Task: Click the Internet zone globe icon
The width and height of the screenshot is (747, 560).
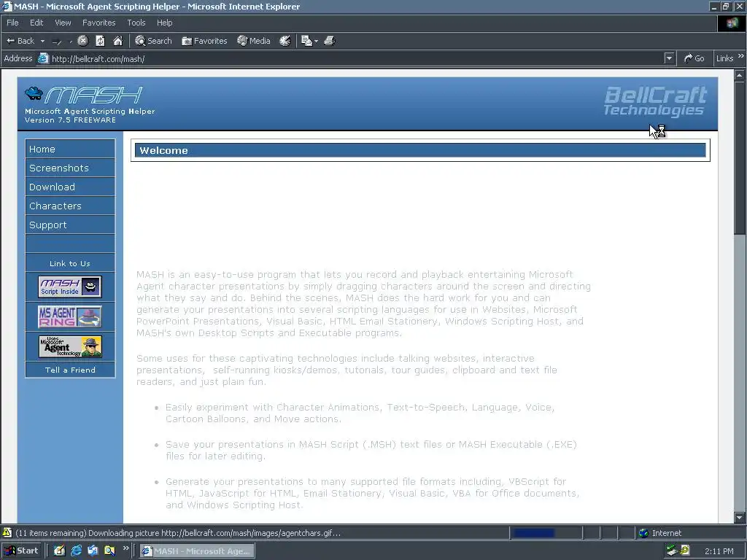Action: tap(643, 533)
